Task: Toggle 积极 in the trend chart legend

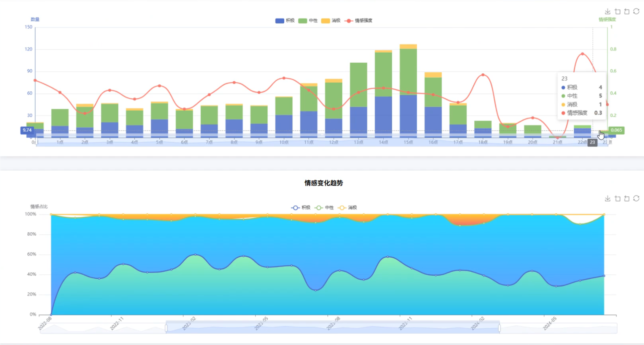Action: tap(300, 208)
